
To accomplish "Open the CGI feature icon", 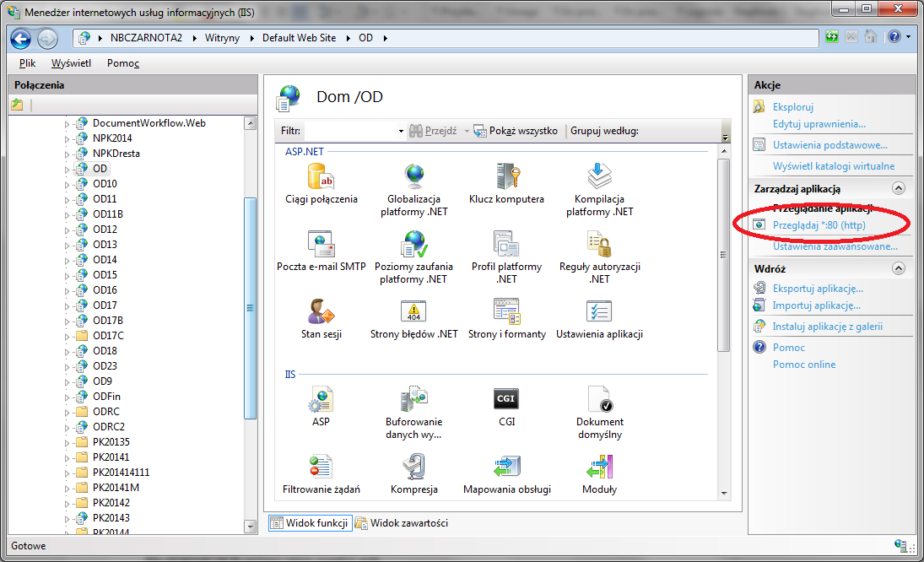I will pos(507,399).
